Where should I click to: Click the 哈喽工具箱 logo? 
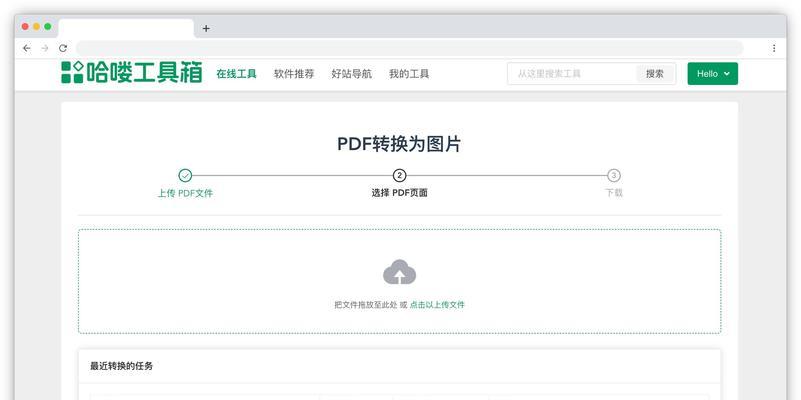pos(132,73)
